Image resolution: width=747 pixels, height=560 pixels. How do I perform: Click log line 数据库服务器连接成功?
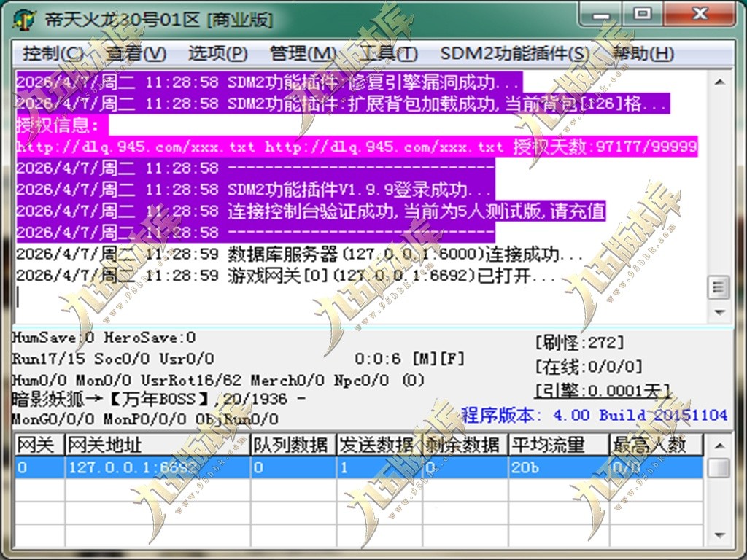coord(299,254)
